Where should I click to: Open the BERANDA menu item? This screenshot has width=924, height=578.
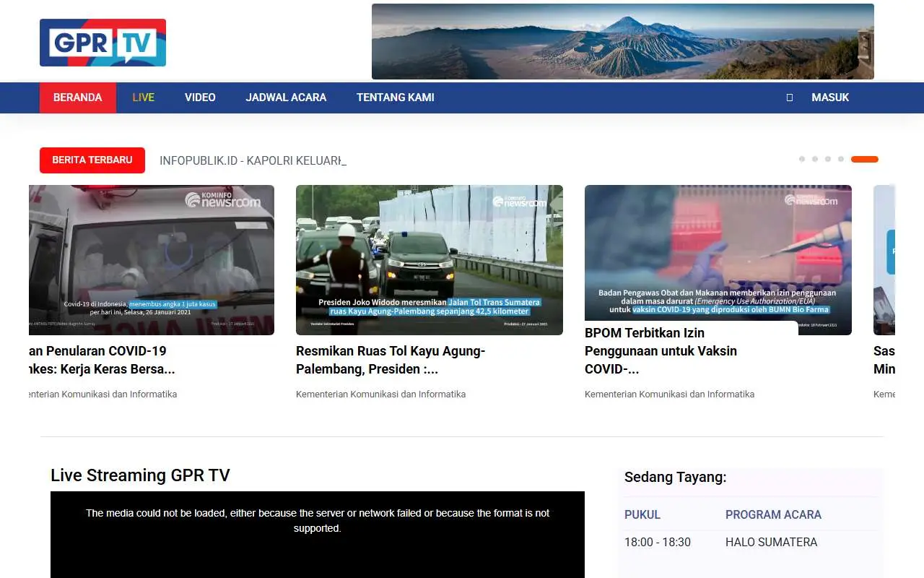[78, 98]
